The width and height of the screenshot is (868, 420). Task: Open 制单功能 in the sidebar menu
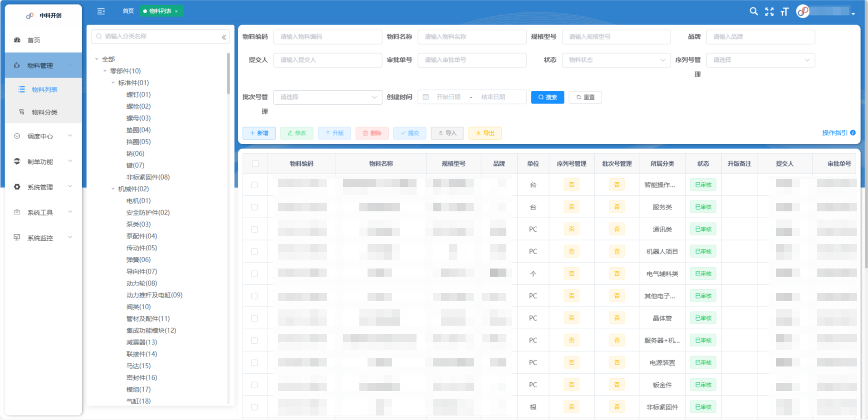click(44, 161)
